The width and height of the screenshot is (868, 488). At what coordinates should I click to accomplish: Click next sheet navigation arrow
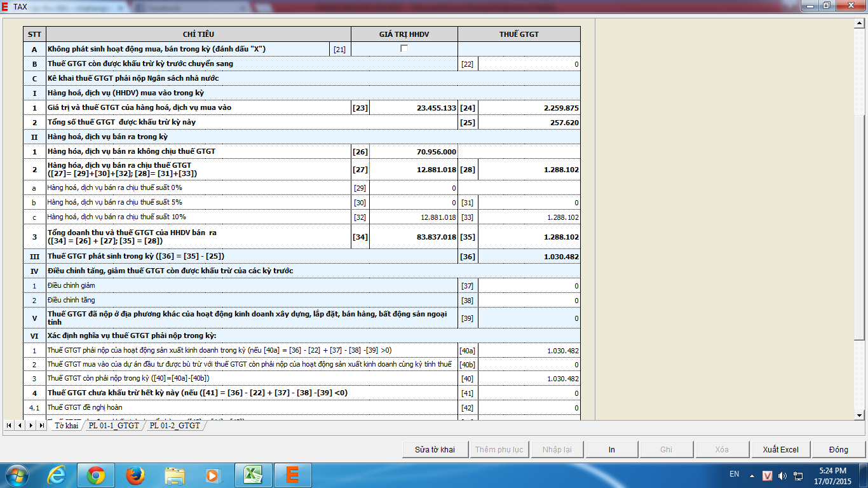[x=31, y=425]
